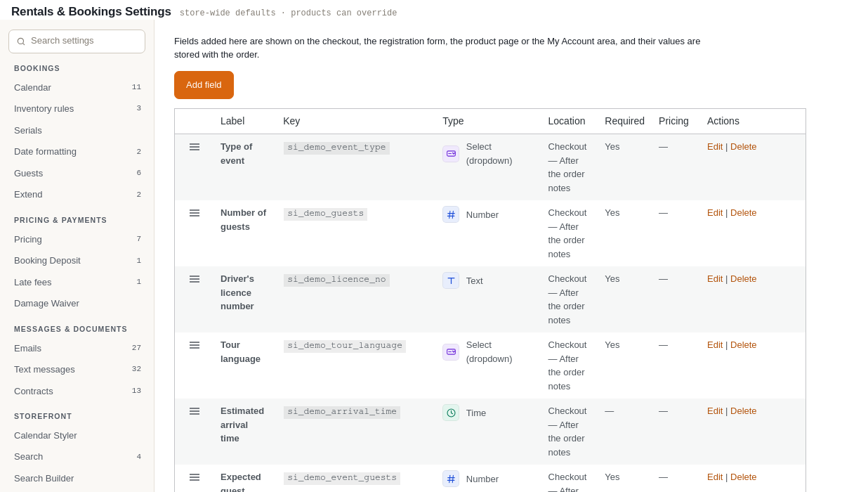The image size is (868, 492).
Task: Go to Serials settings
Action: [x=77, y=131]
